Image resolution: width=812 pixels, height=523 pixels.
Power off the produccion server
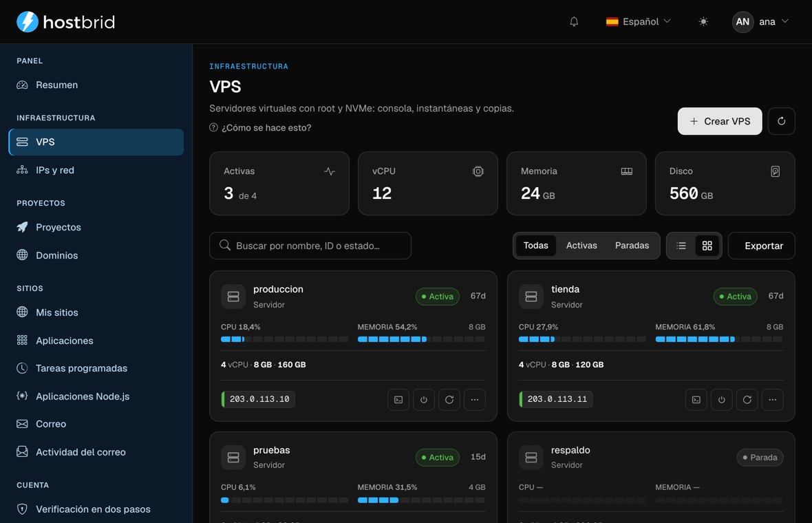424,400
